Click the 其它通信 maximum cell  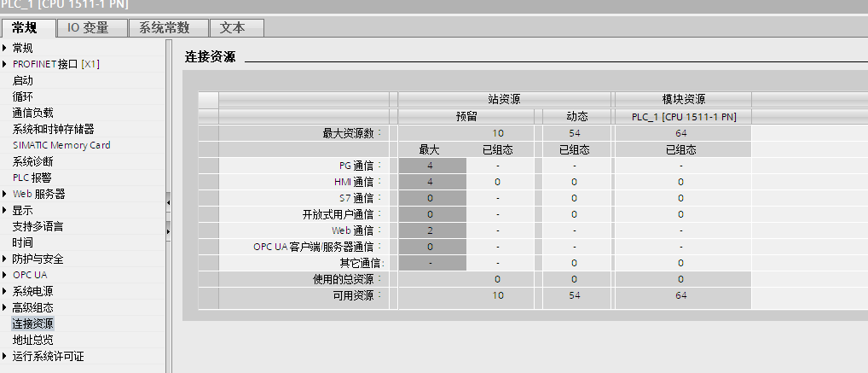click(x=431, y=263)
